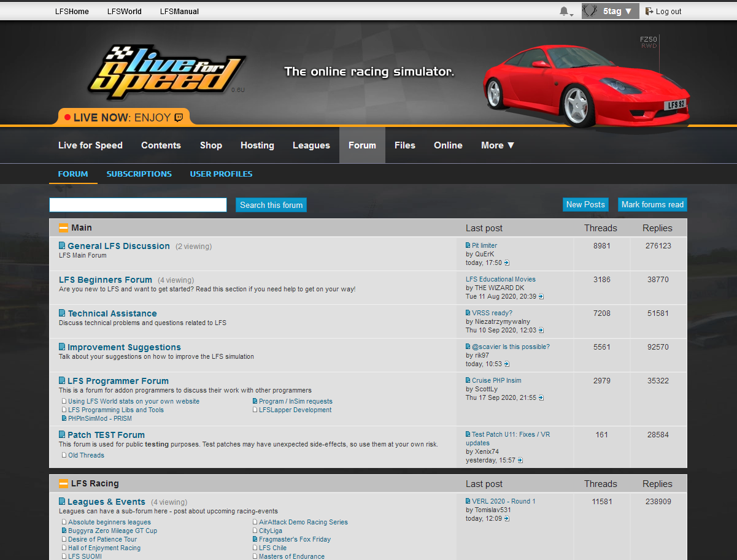Open the Desire of Patience Tour subforum

[x=102, y=539]
